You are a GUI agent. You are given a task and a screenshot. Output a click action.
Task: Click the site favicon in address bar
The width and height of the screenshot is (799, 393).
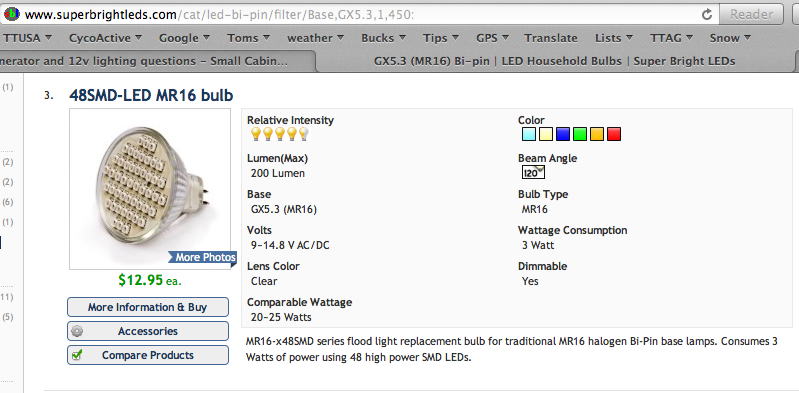pyautogui.click(x=12, y=14)
